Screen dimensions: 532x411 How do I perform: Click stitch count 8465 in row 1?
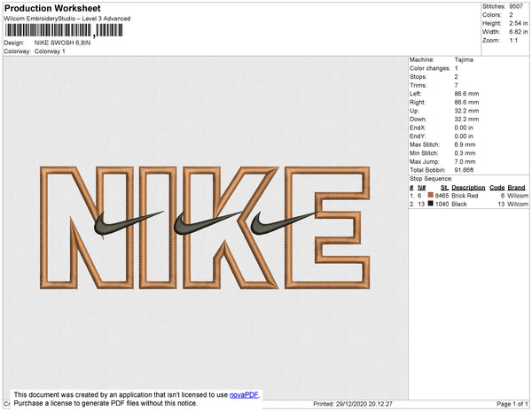click(x=442, y=196)
